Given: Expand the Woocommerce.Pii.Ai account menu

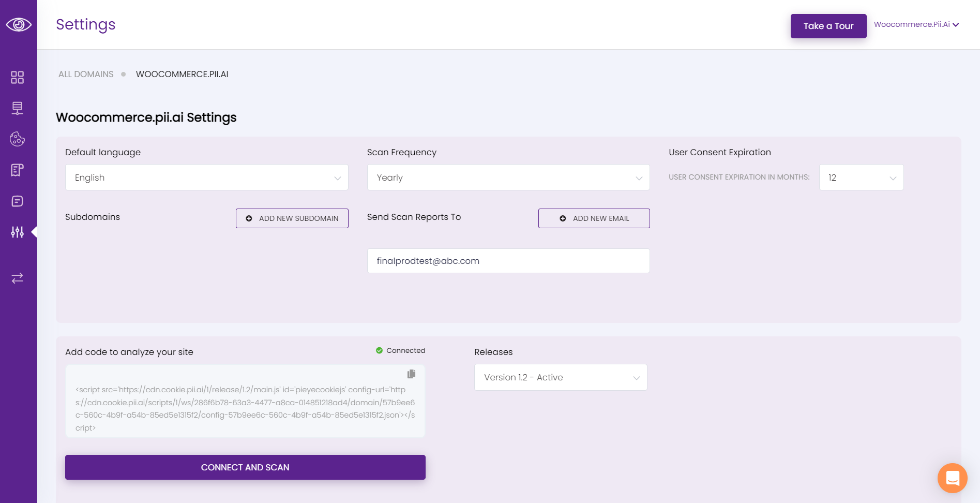Looking at the screenshot, I should click(x=916, y=24).
